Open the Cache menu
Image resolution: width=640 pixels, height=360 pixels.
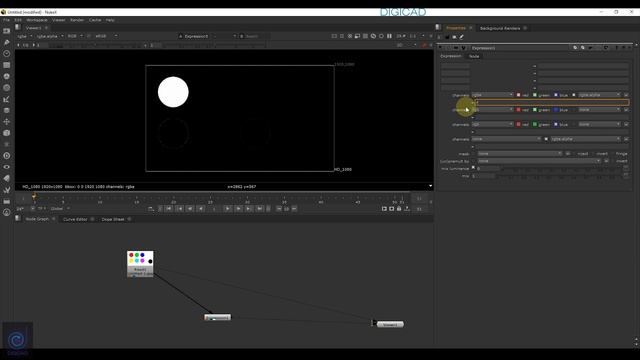pos(95,20)
